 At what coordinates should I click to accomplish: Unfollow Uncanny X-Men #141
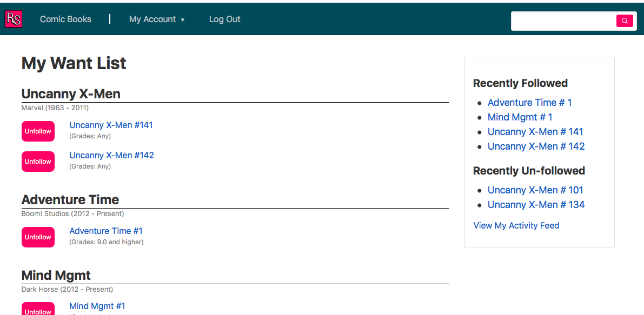point(38,131)
